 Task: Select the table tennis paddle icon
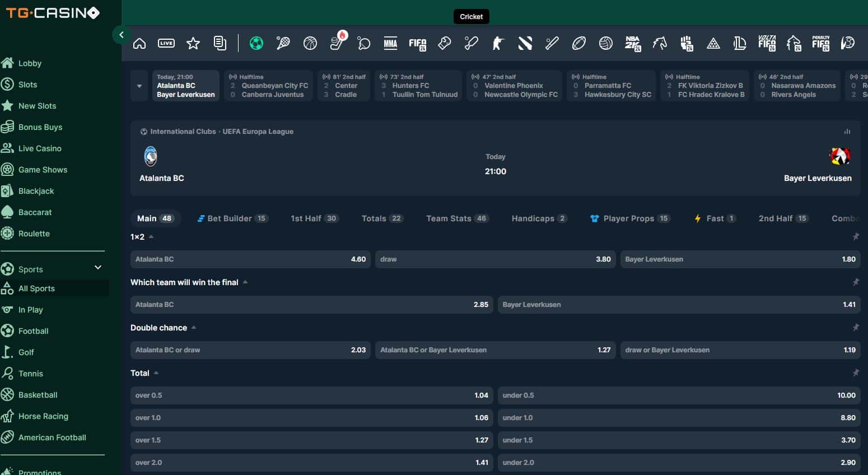click(x=364, y=43)
